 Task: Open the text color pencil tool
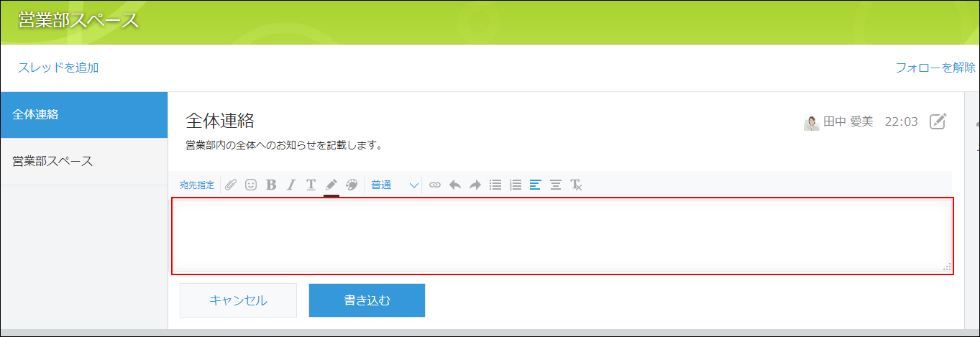(x=331, y=185)
